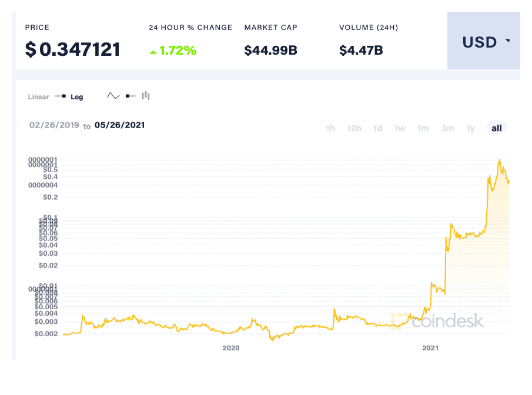The height and width of the screenshot is (395, 532).
Task: Pick the 3m time range
Action: click(447, 128)
